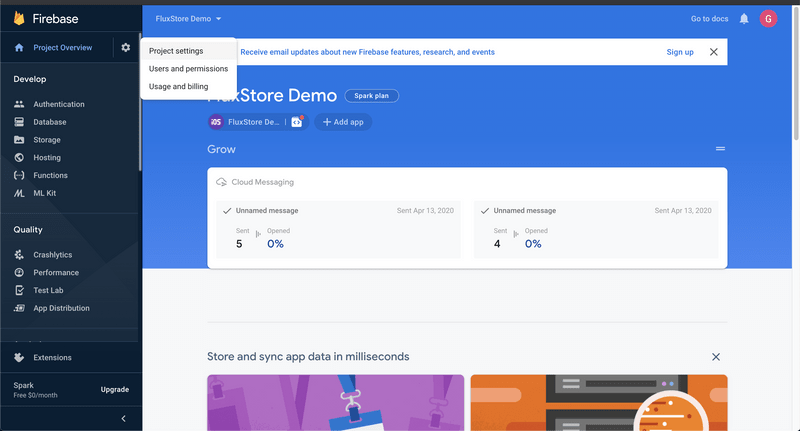The width and height of the screenshot is (800, 431).
Task: Expand the FluxStore Demo project dropdown
Action: 189,19
